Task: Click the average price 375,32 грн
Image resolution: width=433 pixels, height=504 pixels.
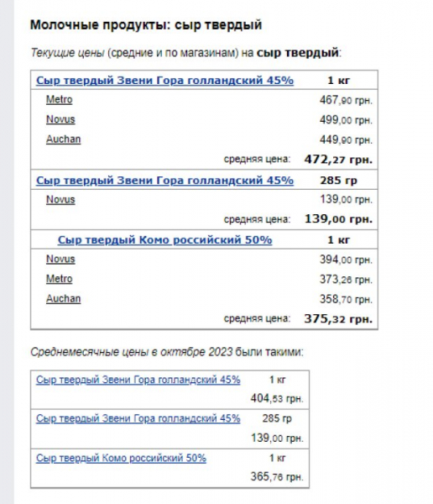Action: (x=338, y=319)
